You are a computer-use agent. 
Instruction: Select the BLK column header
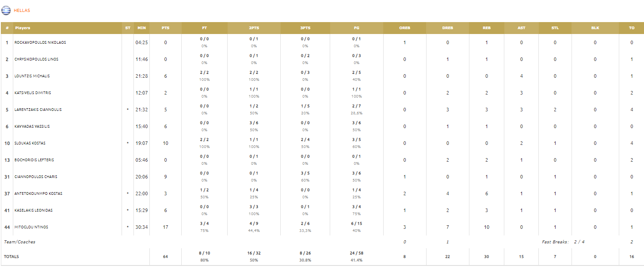595,28
